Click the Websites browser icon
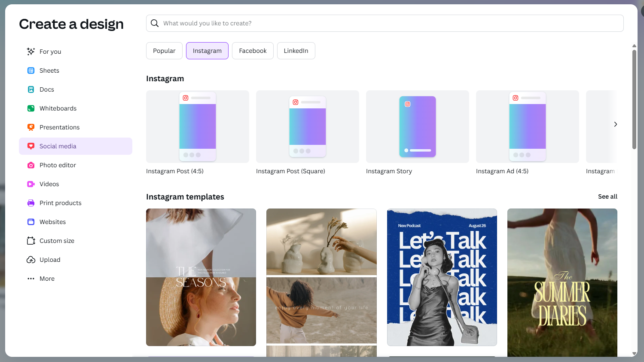This screenshot has height=362, width=644. pyautogui.click(x=31, y=222)
